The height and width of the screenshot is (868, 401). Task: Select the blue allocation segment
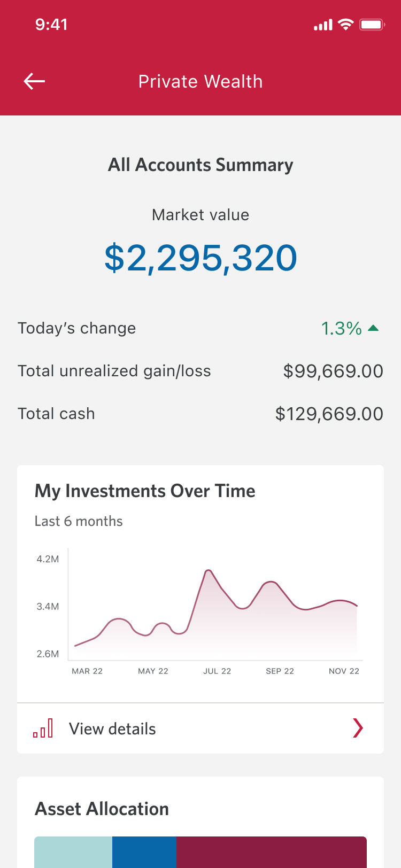pos(144,852)
